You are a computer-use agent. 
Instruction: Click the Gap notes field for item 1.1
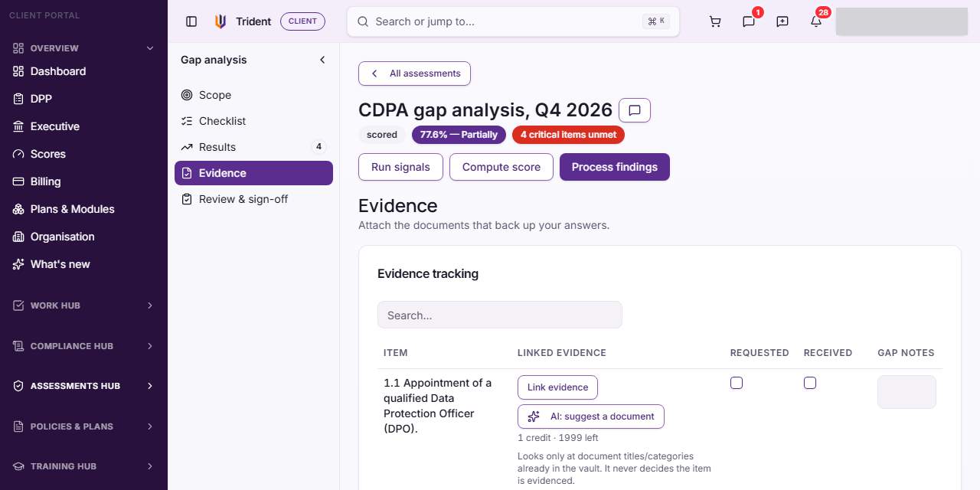906,392
